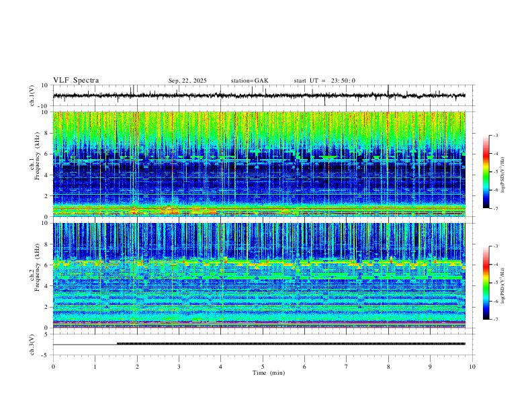Select the "start UT = 23:50:0" header text

coord(324,81)
